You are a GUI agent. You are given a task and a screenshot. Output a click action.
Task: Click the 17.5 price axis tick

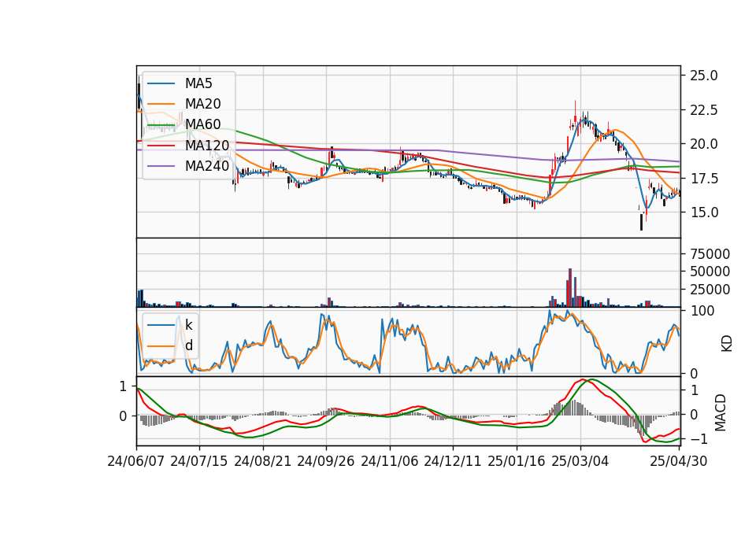(704, 179)
